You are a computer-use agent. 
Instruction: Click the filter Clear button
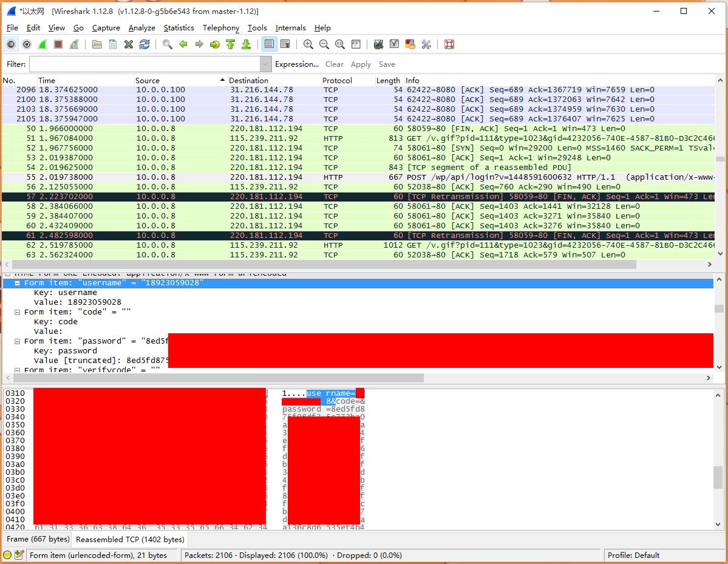[x=335, y=64]
